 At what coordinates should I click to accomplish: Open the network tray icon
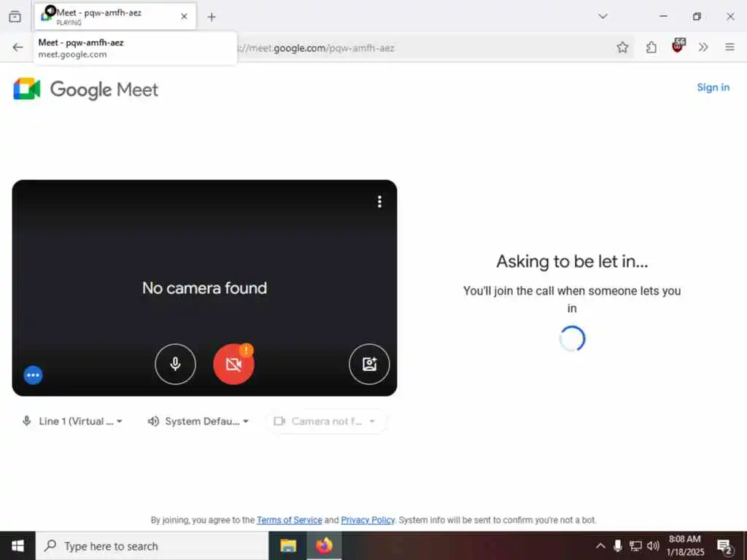click(x=635, y=545)
